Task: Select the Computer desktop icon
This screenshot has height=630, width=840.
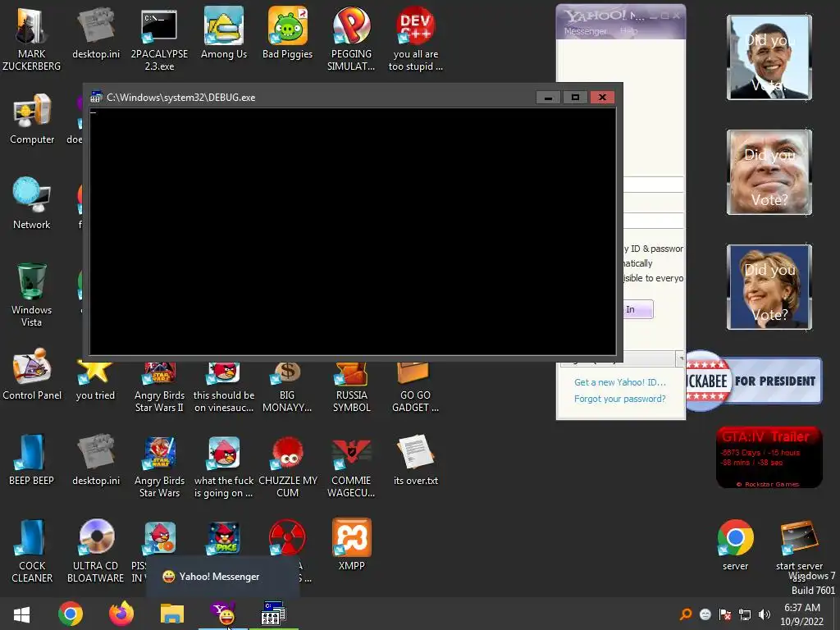Action: (32, 119)
